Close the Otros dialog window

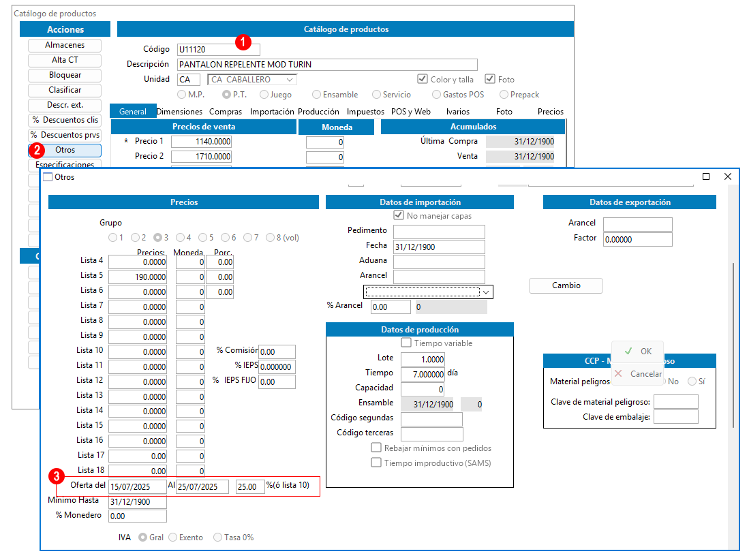click(x=727, y=176)
